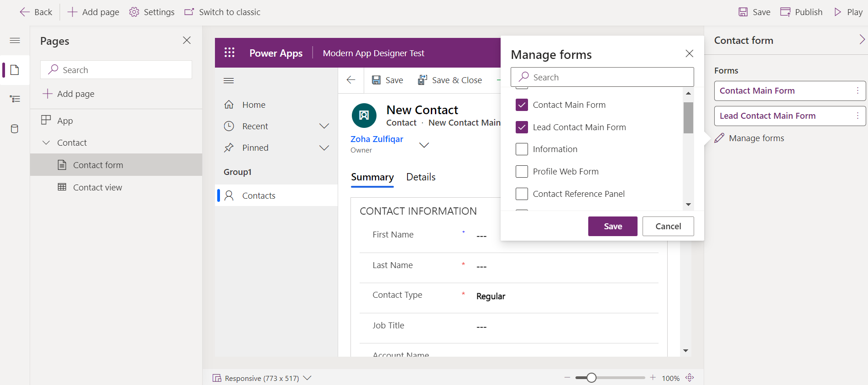Viewport: 868px width, 385px height.
Task: Click the back arrow in the form toolbar
Action: pos(351,80)
